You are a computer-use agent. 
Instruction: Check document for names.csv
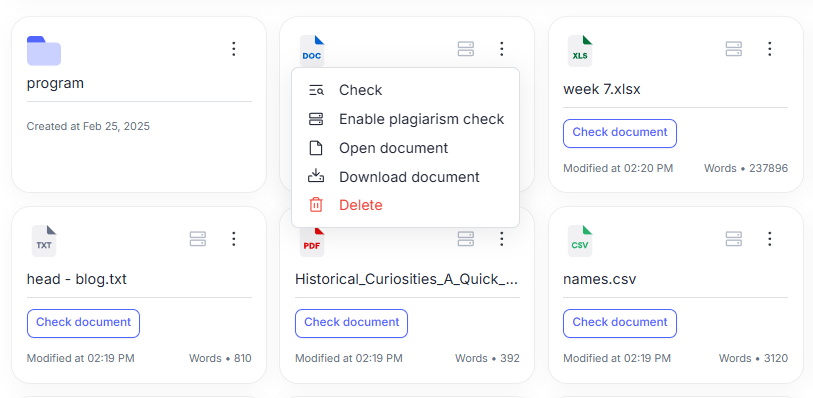[620, 323]
